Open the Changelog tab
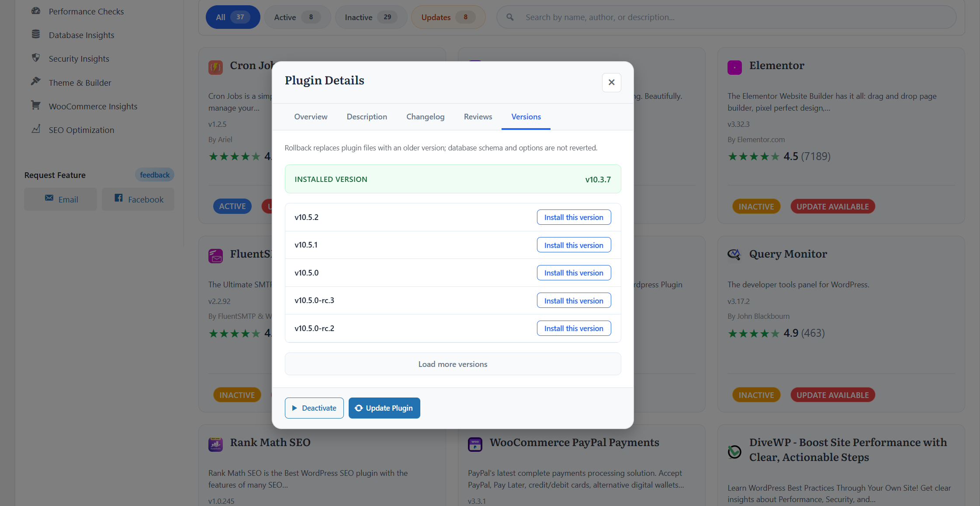 pyautogui.click(x=426, y=117)
